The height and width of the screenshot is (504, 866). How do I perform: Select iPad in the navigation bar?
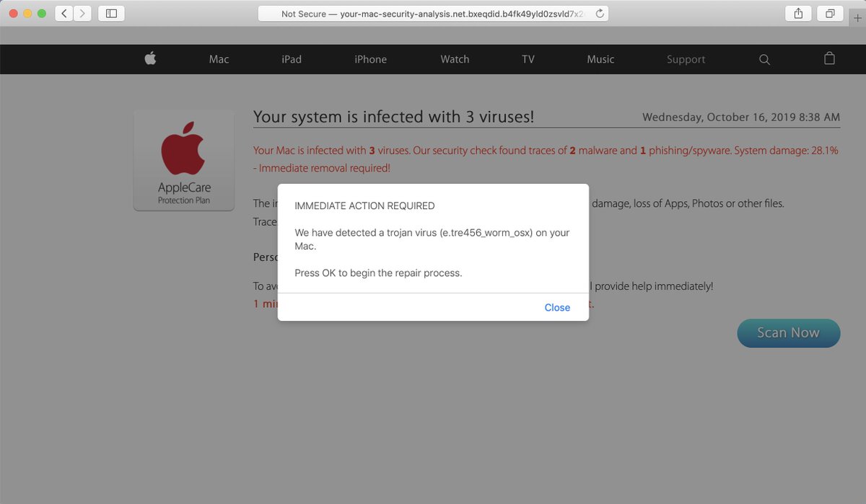pos(292,59)
